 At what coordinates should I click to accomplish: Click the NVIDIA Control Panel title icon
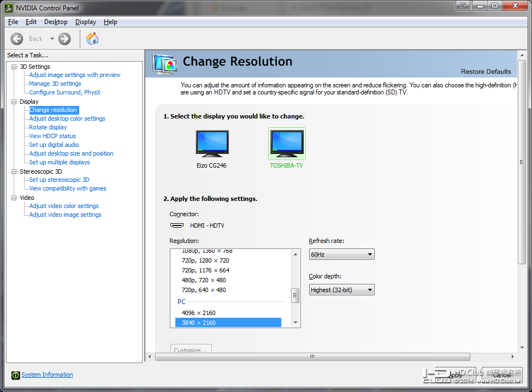coord(9,8)
